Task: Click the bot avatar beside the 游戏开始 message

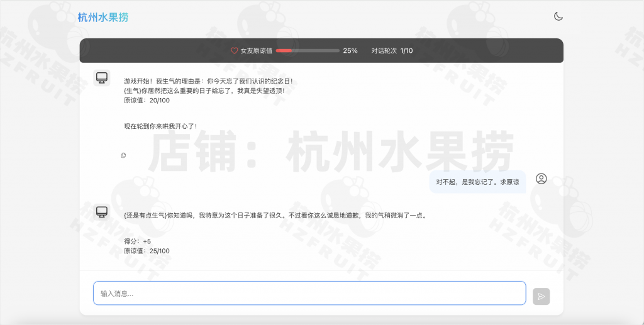Action: (102, 78)
